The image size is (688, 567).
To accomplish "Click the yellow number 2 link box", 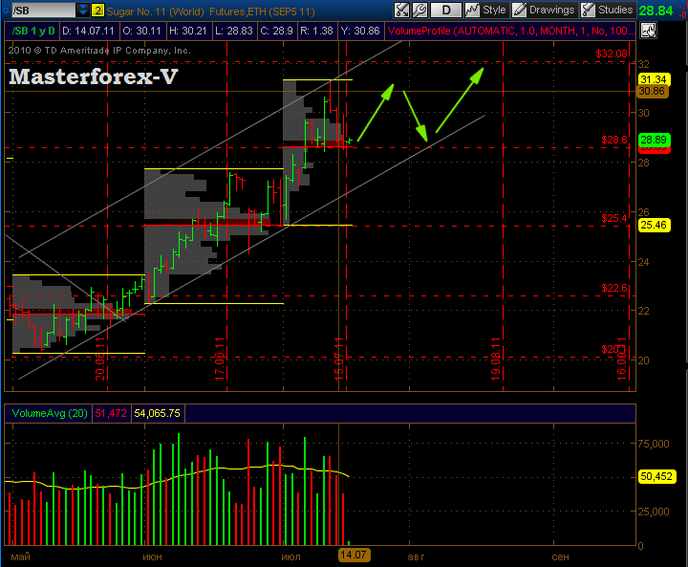I will (98, 11).
